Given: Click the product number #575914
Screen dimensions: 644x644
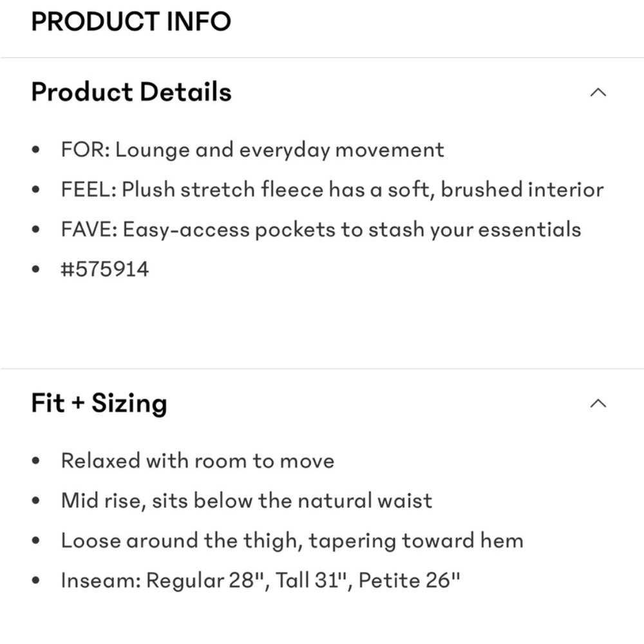Looking at the screenshot, I should (105, 269).
